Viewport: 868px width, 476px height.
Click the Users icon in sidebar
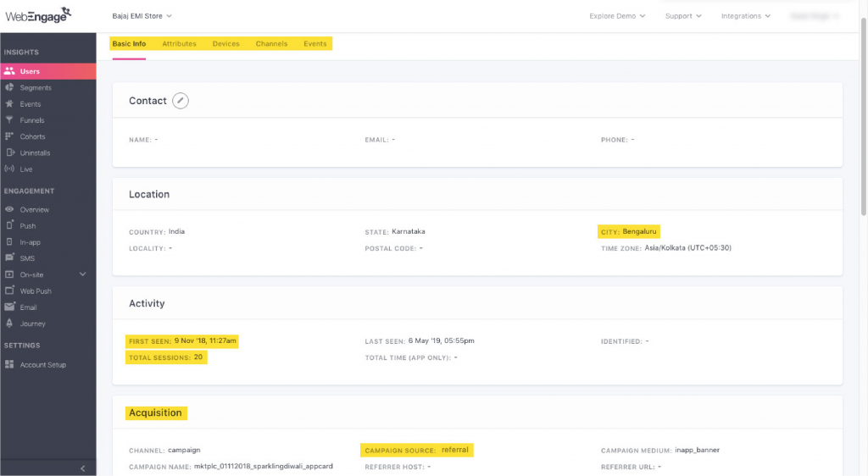9,71
